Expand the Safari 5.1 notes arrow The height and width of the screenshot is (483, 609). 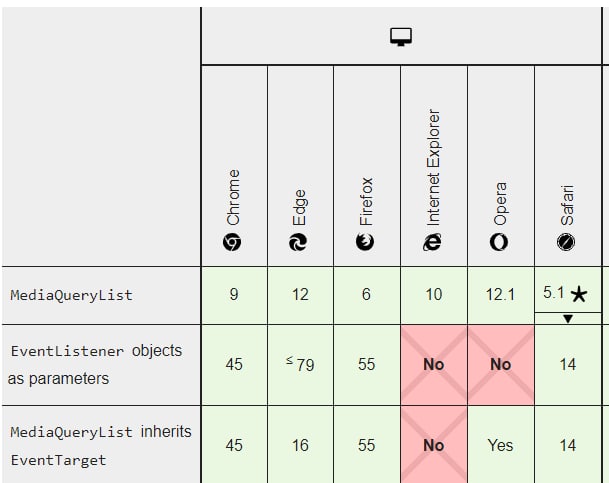click(x=568, y=319)
